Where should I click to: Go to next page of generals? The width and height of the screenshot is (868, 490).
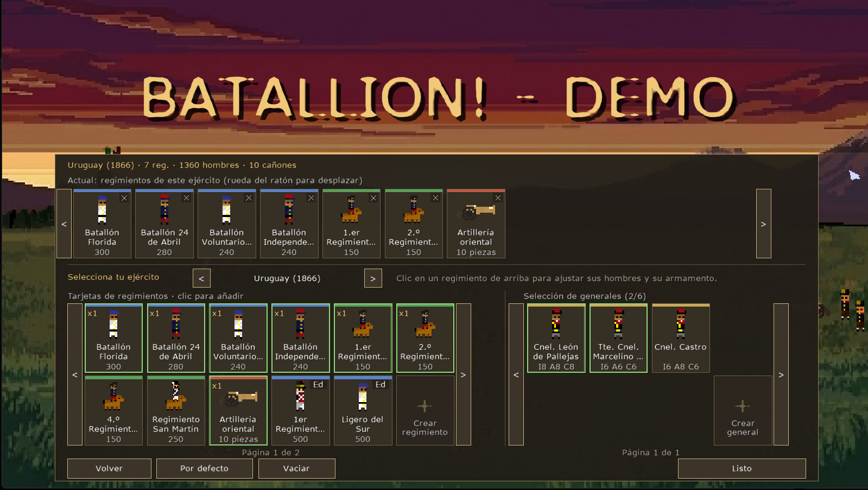pos(781,374)
